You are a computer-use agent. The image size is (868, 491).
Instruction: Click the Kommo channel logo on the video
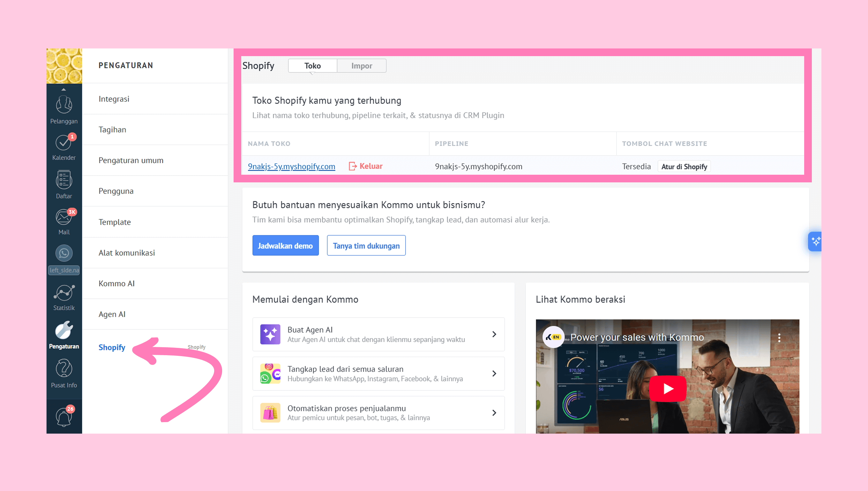point(553,337)
